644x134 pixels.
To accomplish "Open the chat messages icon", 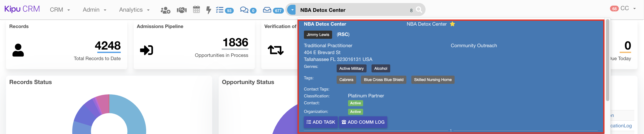I will [244, 10].
